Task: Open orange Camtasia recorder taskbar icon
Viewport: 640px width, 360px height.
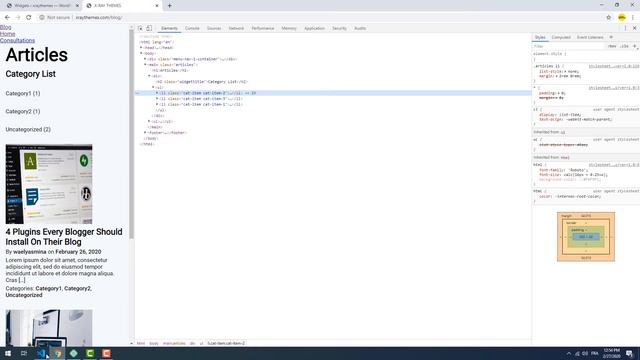Action: pos(106,353)
